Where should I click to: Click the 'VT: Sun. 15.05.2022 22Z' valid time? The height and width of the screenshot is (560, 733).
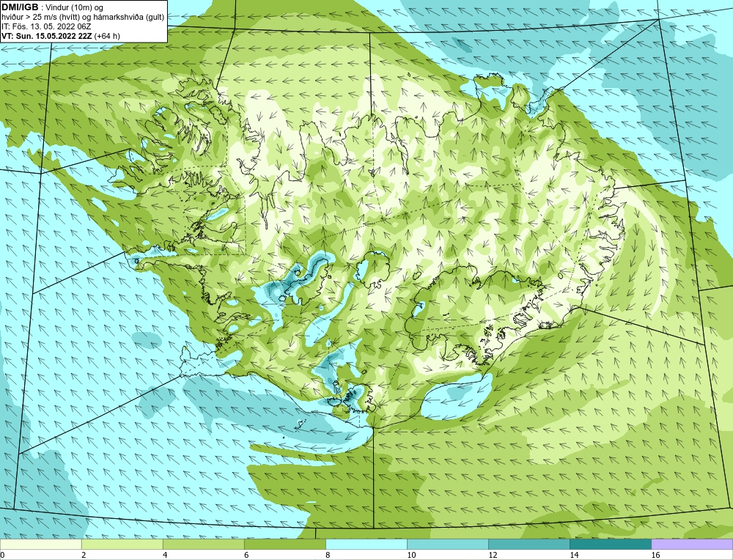click(x=47, y=36)
